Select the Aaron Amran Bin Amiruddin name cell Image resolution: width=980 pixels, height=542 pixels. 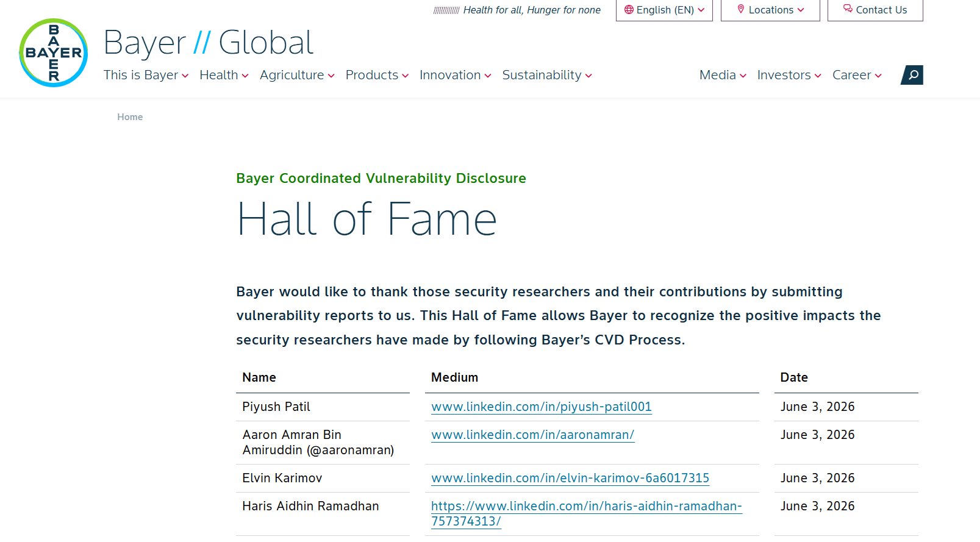[323, 443]
